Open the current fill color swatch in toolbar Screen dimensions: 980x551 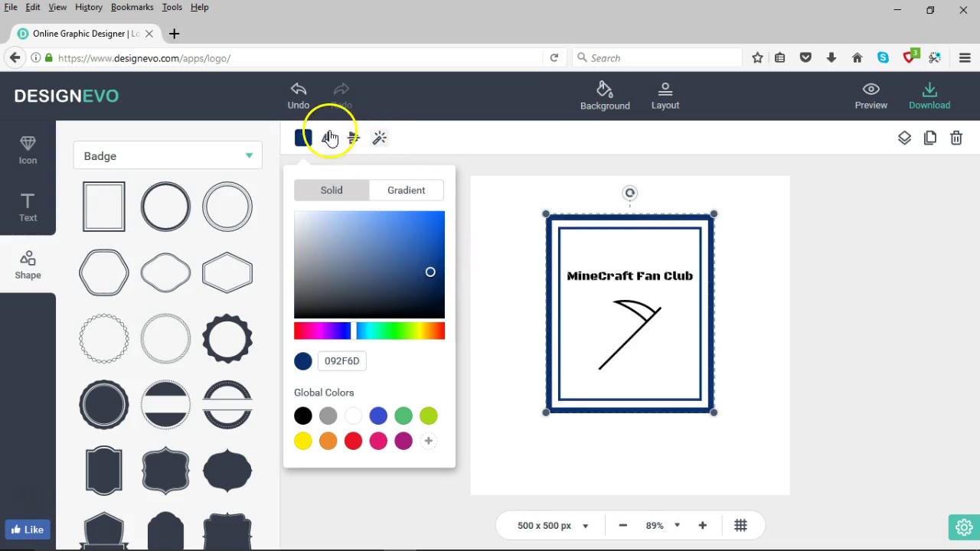pos(303,138)
